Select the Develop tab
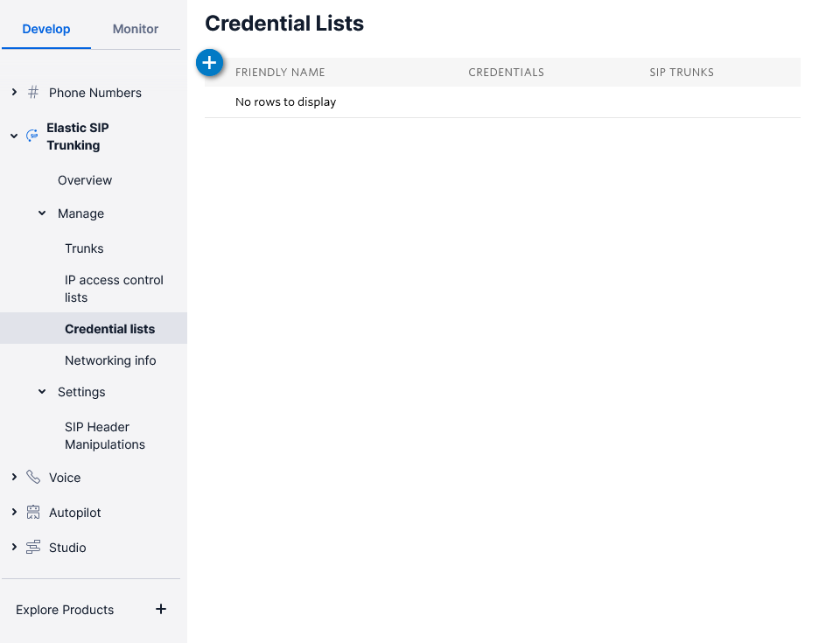The height and width of the screenshot is (643, 840). (x=46, y=29)
